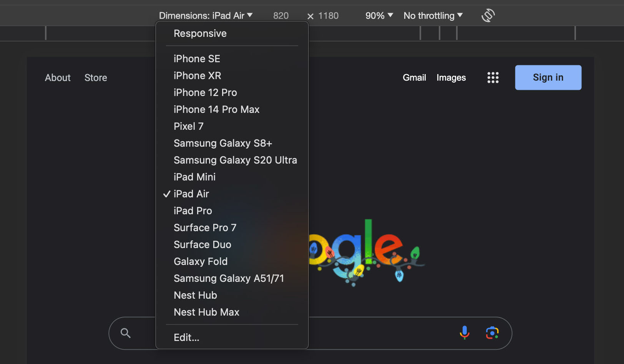
Task: Click the search magnifier icon
Action: point(126,333)
